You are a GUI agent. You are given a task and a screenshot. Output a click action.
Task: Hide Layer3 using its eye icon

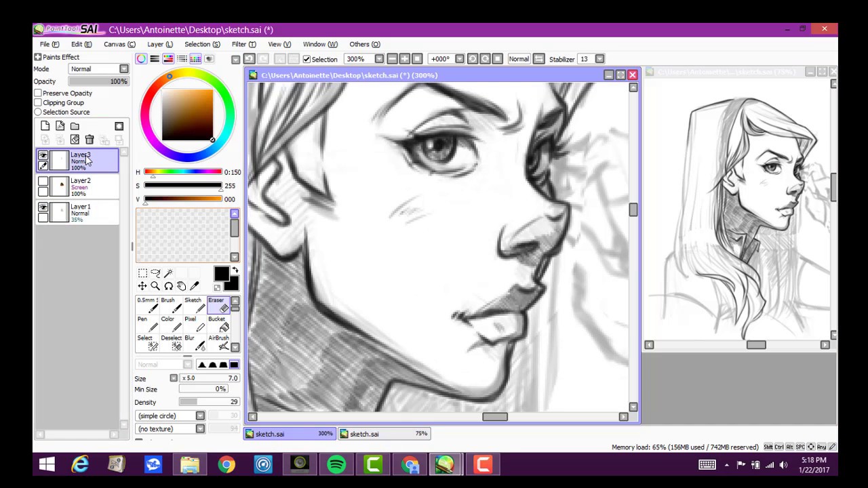[43, 156]
